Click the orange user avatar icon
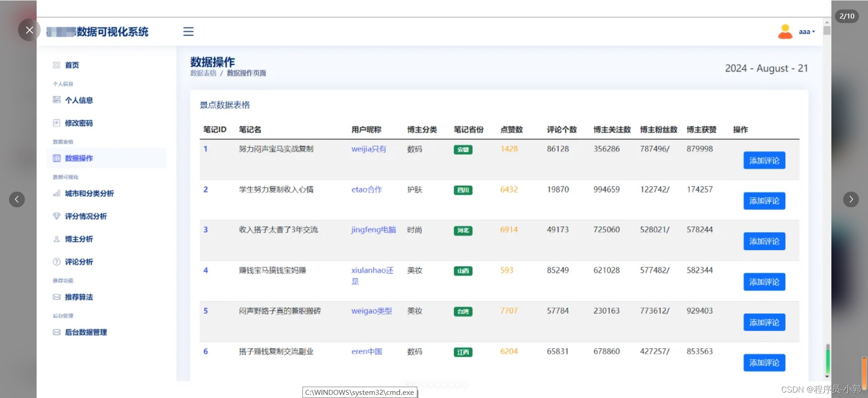This screenshot has width=868, height=398. [785, 31]
